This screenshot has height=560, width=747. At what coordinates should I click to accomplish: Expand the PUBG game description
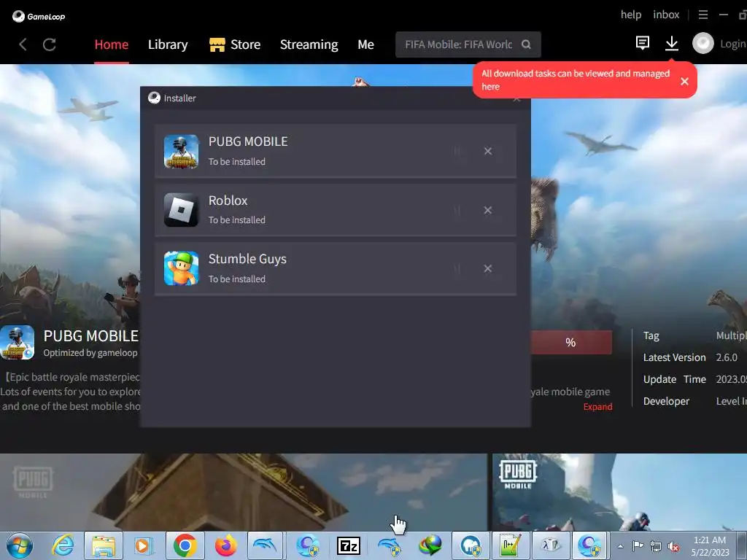pyautogui.click(x=597, y=407)
